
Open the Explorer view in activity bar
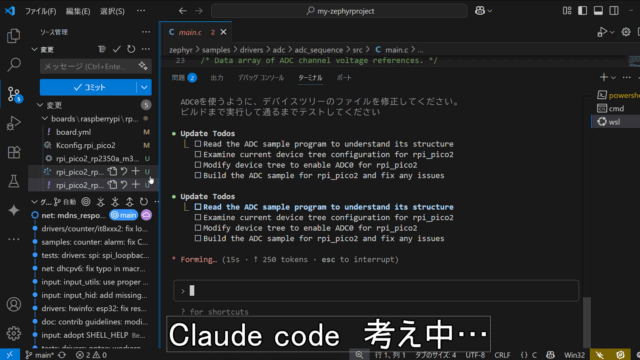(13, 36)
